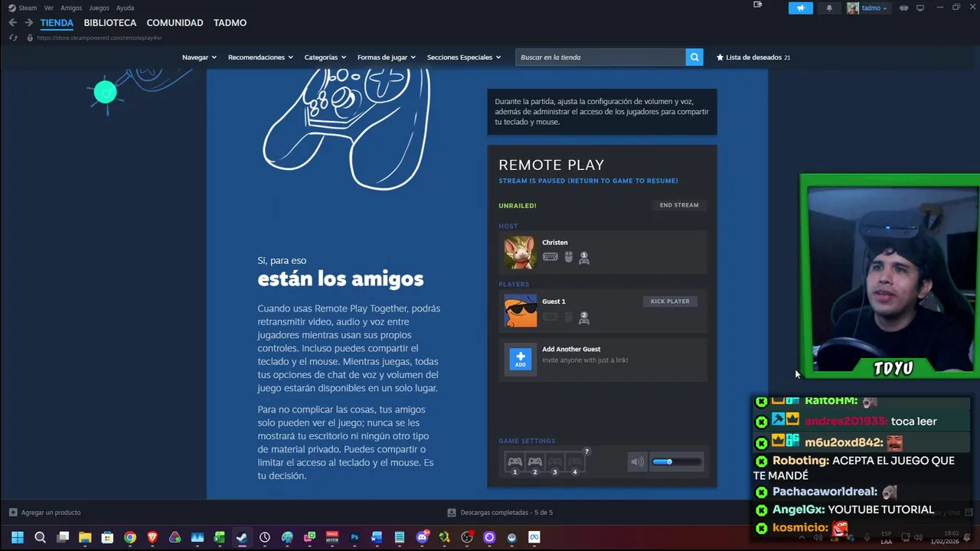The width and height of the screenshot is (980, 551).
Task: Mute the stream volume speaker icon
Action: pos(637,461)
